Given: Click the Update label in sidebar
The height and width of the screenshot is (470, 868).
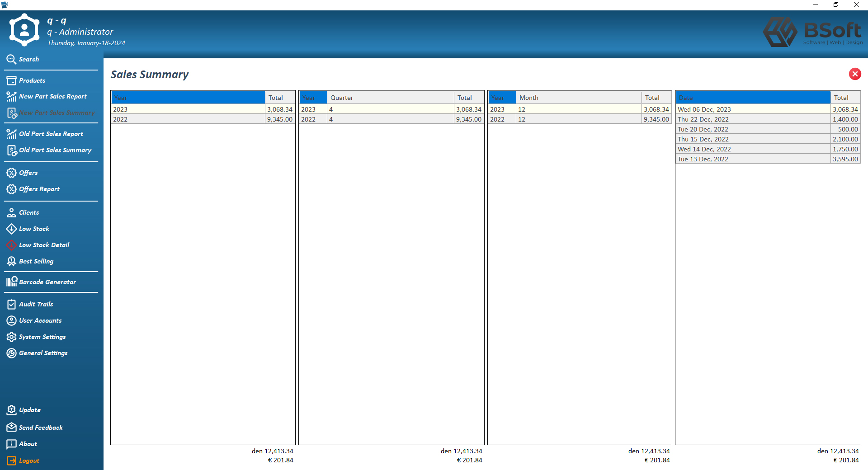Looking at the screenshot, I should click(30, 410).
